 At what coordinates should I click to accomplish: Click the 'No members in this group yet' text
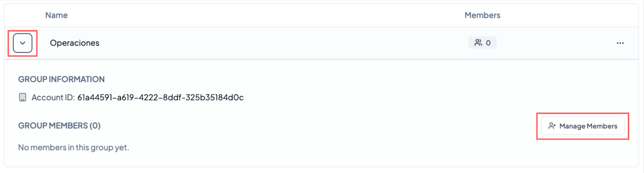(74, 147)
